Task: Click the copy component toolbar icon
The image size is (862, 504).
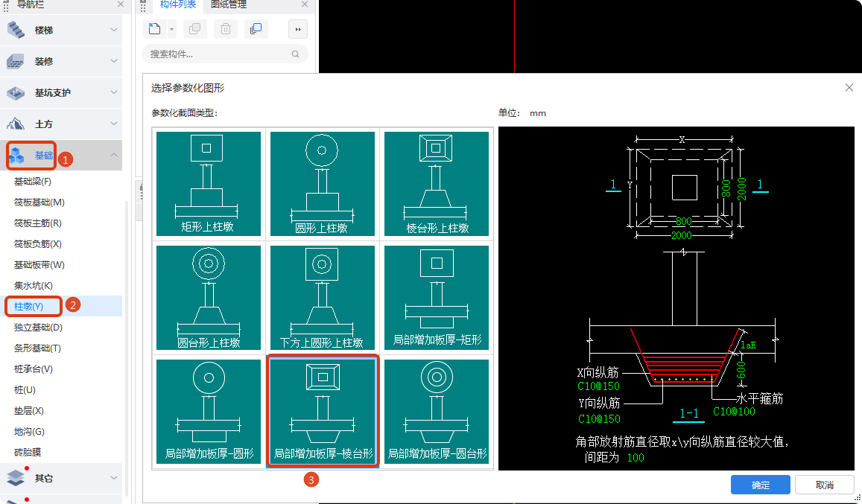Action: [x=194, y=28]
